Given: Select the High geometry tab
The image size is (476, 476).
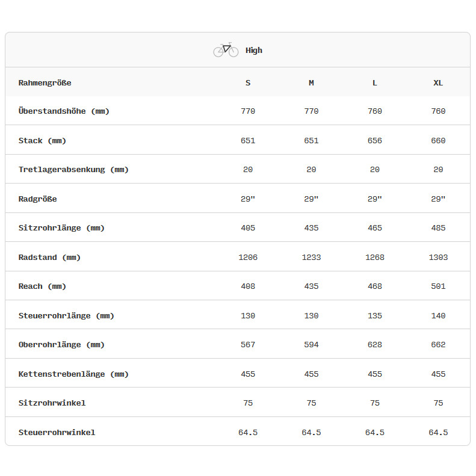Looking at the screenshot, I should click(x=253, y=51).
